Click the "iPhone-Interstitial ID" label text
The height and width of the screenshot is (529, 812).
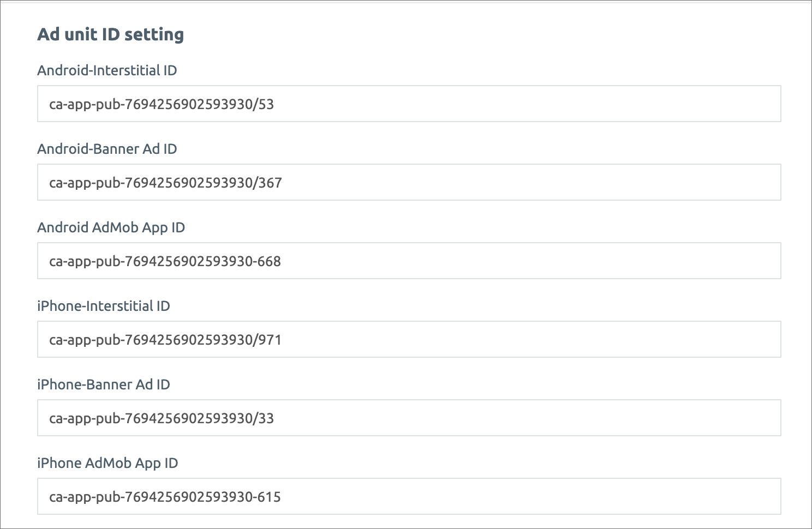click(x=104, y=306)
